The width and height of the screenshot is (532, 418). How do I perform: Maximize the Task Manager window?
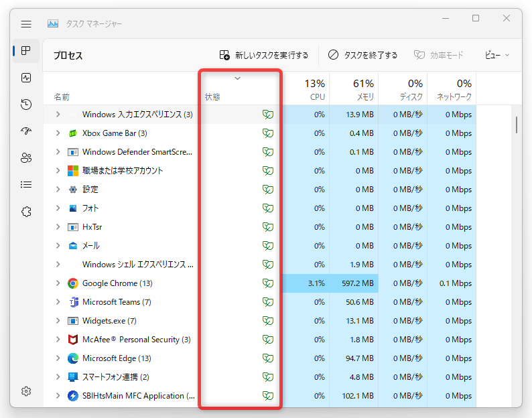tap(476, 18)
